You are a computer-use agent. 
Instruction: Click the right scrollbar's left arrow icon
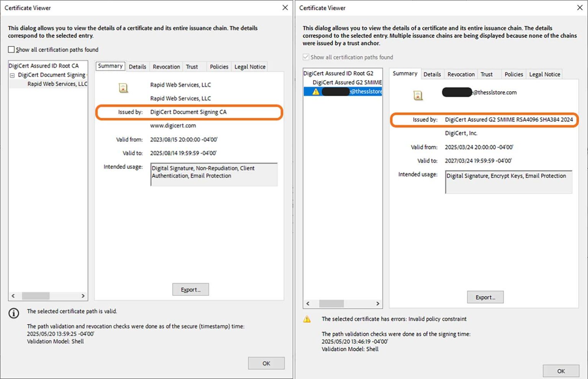308,304
